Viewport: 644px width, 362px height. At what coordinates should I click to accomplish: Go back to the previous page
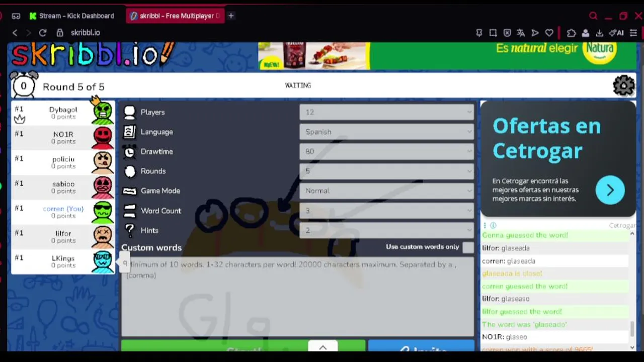15,33
